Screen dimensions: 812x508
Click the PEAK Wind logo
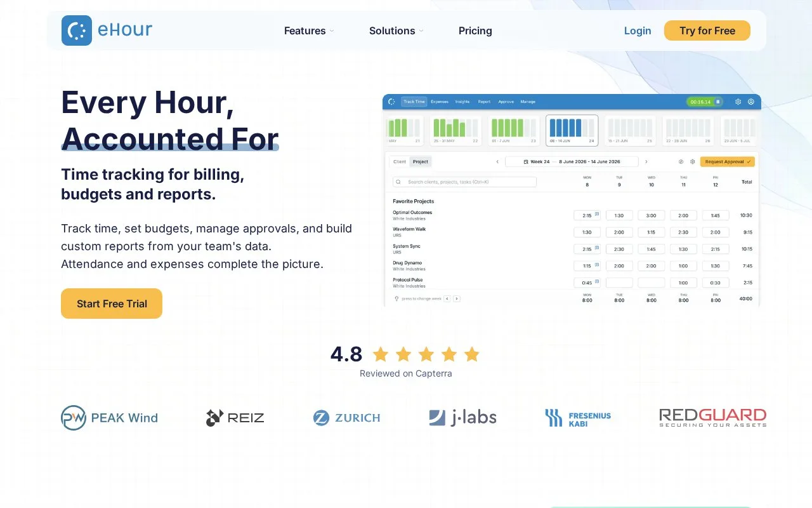pos(109,418)
